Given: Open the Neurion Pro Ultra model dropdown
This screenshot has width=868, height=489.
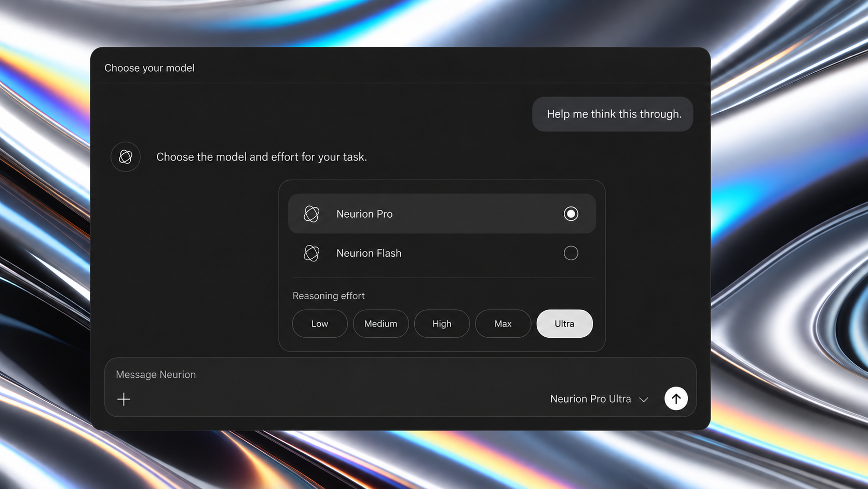Looking at the screenshot, I should (x=599, y=399).
